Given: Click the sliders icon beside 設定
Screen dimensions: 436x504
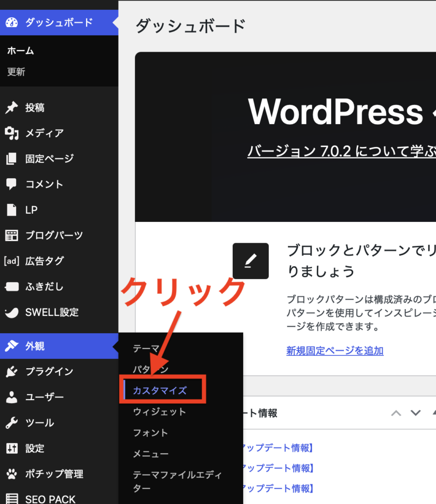Looking at the screenshot, I should click(x=12, y=448).
